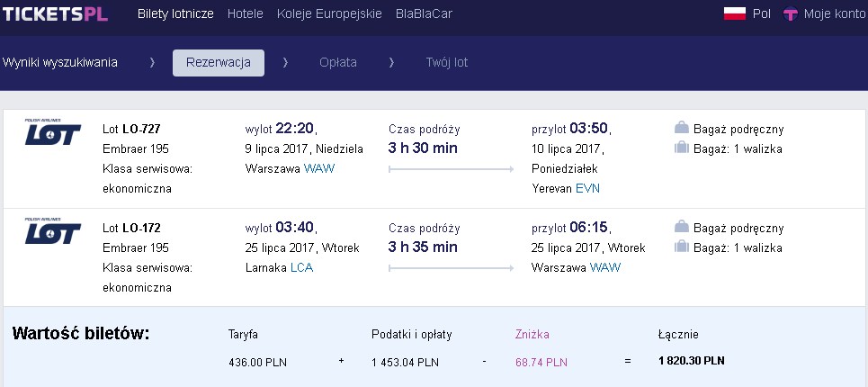Open the Hotele menu item

pos(246,13)
